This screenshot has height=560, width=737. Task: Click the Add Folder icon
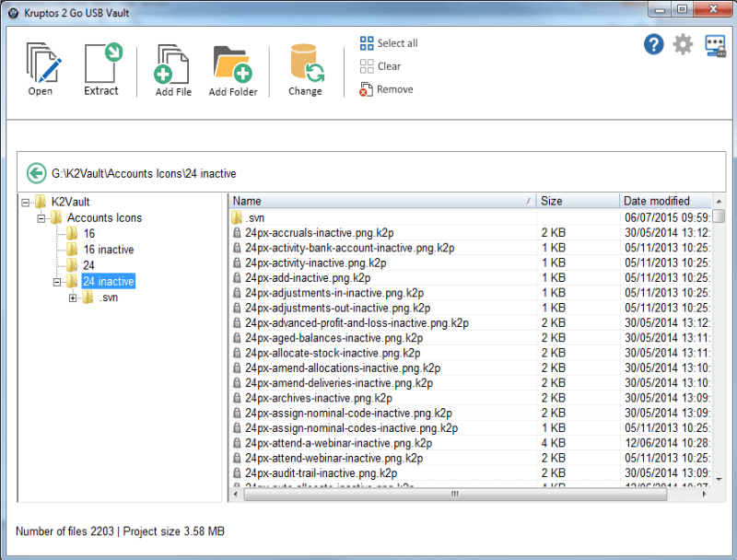click(x=230, y=64)
